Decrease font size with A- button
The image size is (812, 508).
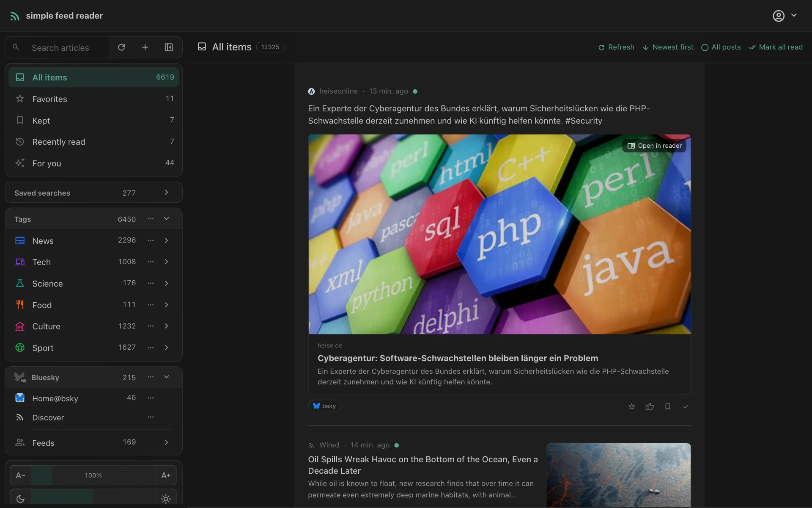pyautogui.click(x=20, y=475)
